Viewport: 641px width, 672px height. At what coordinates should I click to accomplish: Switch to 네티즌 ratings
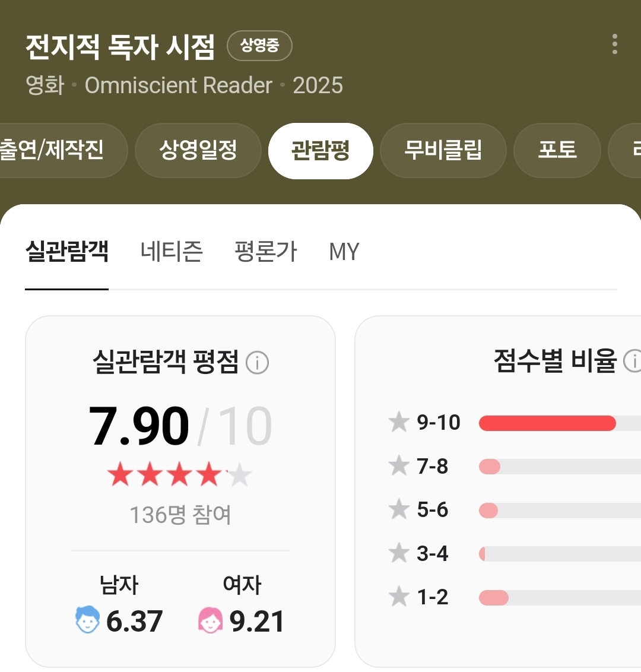172,252
